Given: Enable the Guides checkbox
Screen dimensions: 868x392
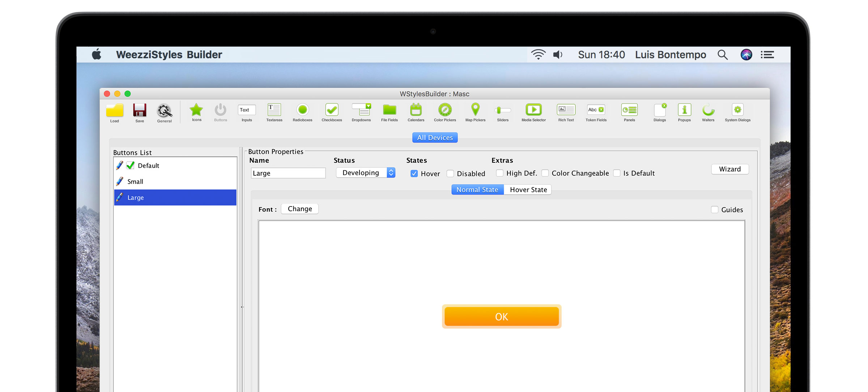Looking at the screenshot, I should tap(715, 210).
